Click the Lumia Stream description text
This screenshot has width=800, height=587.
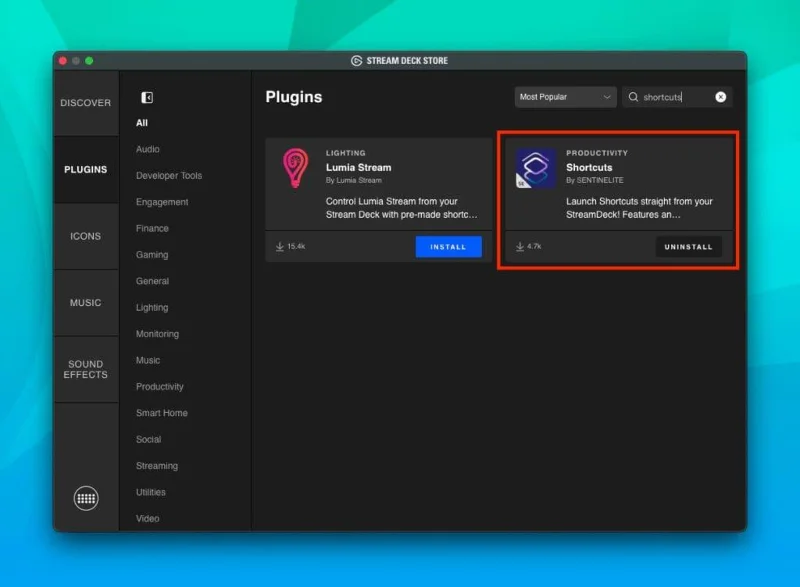[402, 208]
